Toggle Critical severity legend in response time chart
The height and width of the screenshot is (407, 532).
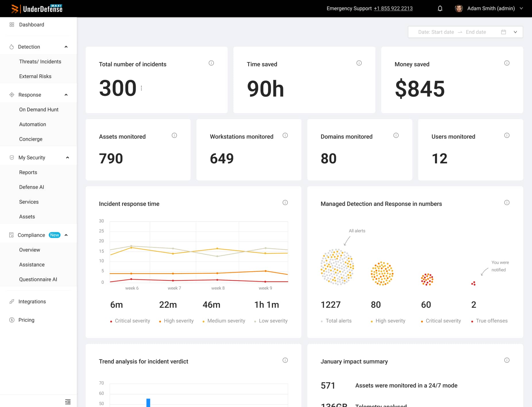[x=130, y=321]
